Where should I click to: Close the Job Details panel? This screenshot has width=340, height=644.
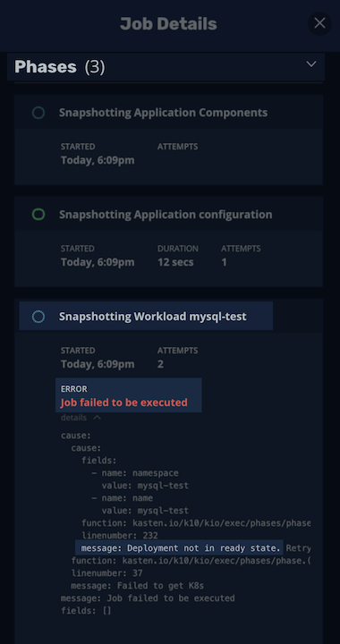pyautogui.click(x=319, y=23)
